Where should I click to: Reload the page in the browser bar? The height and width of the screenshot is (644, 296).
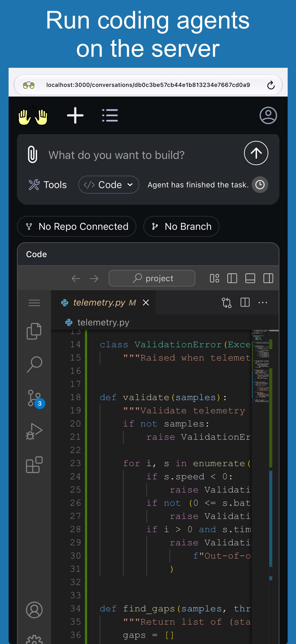pos(271,85)
